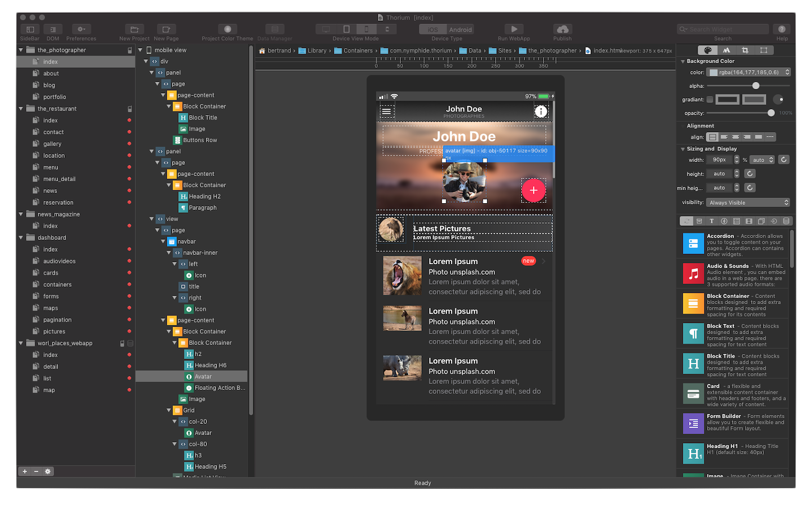This screenshot has height=508, width=812.
Task: Collapse the Sizing and Display section
Action: point(683,149)
